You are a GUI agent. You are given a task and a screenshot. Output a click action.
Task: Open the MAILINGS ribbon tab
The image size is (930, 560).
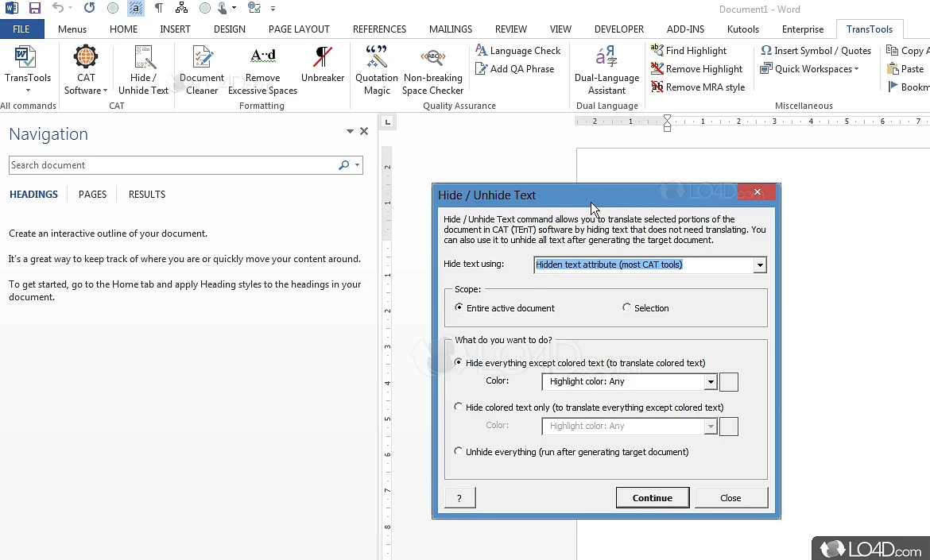tap(450, 29)
